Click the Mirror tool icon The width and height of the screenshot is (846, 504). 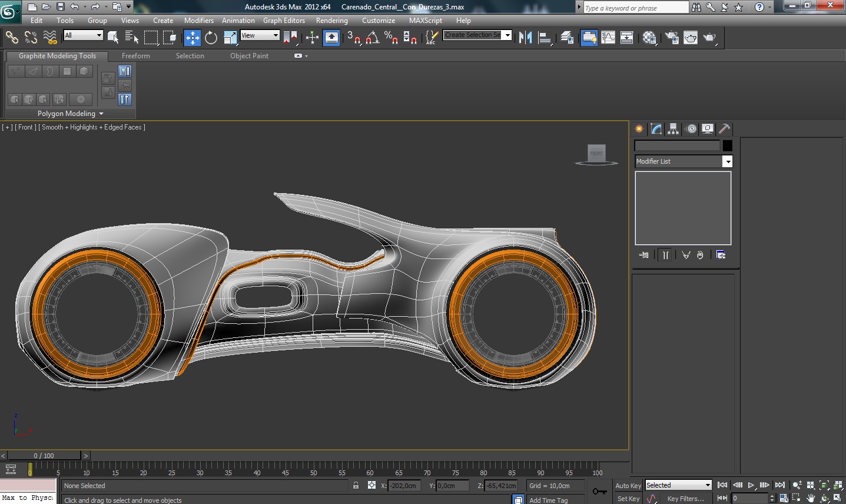click(x=526, y=38)
